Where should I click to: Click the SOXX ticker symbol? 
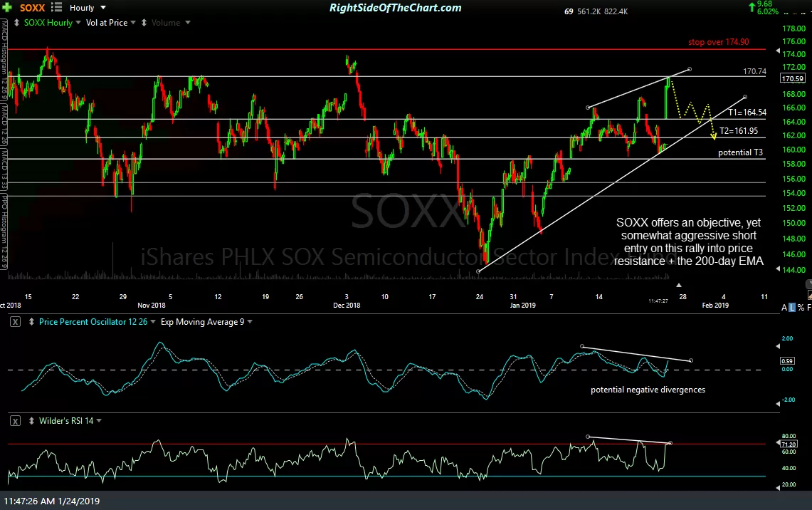pos(32,8)
